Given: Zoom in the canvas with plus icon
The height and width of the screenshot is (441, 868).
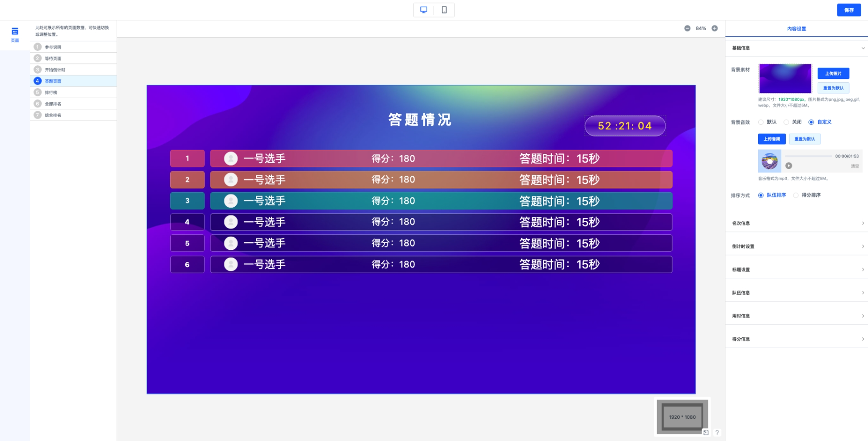Looking at the screenshot, I should [715, 29].
